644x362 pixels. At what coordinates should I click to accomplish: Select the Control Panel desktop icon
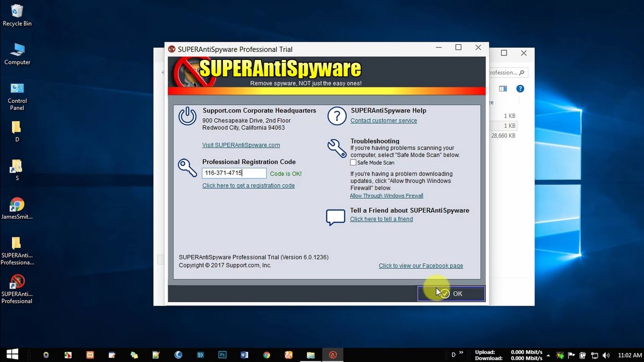pos(17,97)
